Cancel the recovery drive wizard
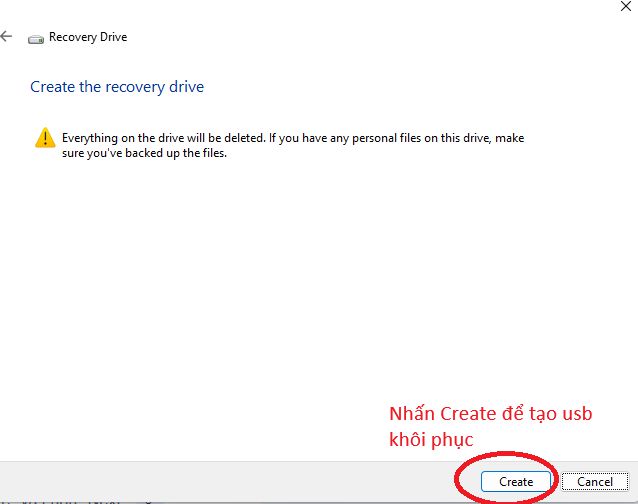Viewport: 638px width, 504px height. coord(595,481)
